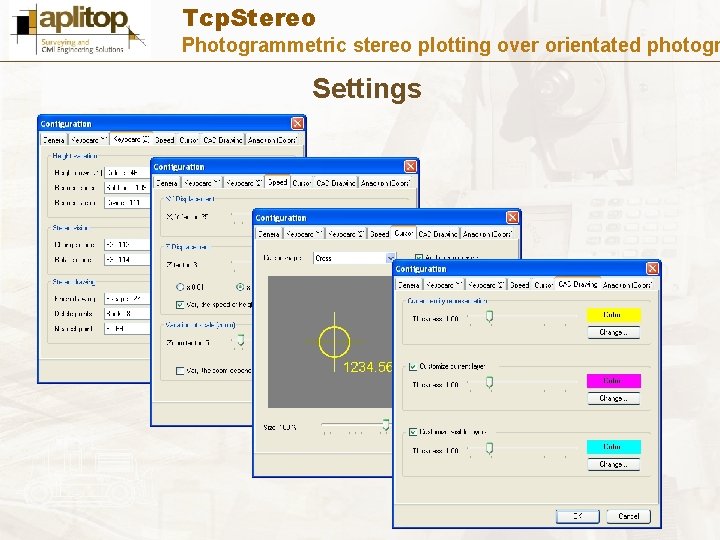Open CAD Drawing tab in the Speed window
This screenshot has width=720, height=540.
(336, 183)
